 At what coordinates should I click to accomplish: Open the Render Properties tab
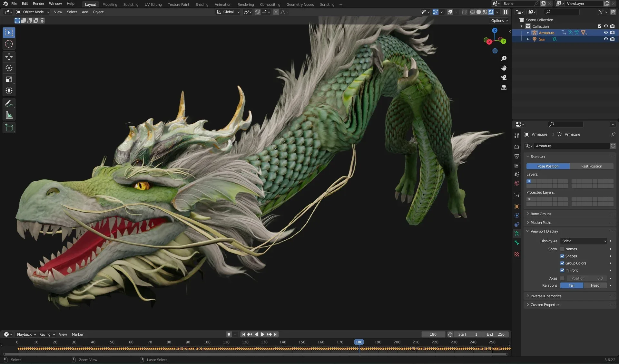pos(517,146)
